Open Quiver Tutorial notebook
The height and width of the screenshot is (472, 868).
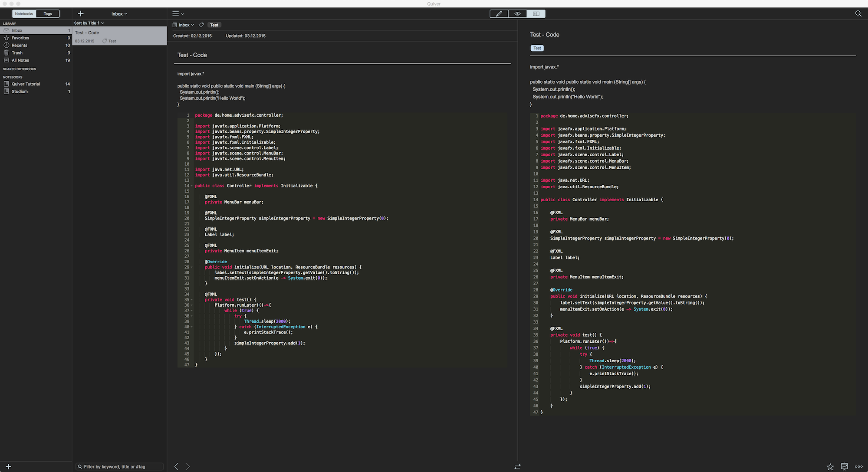pos(26,84)
